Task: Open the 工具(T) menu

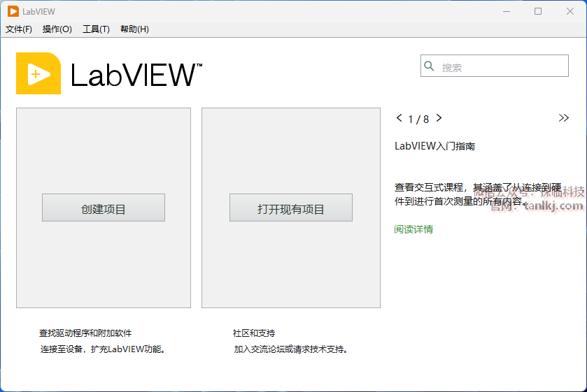Action: click(x=96, y=29)
